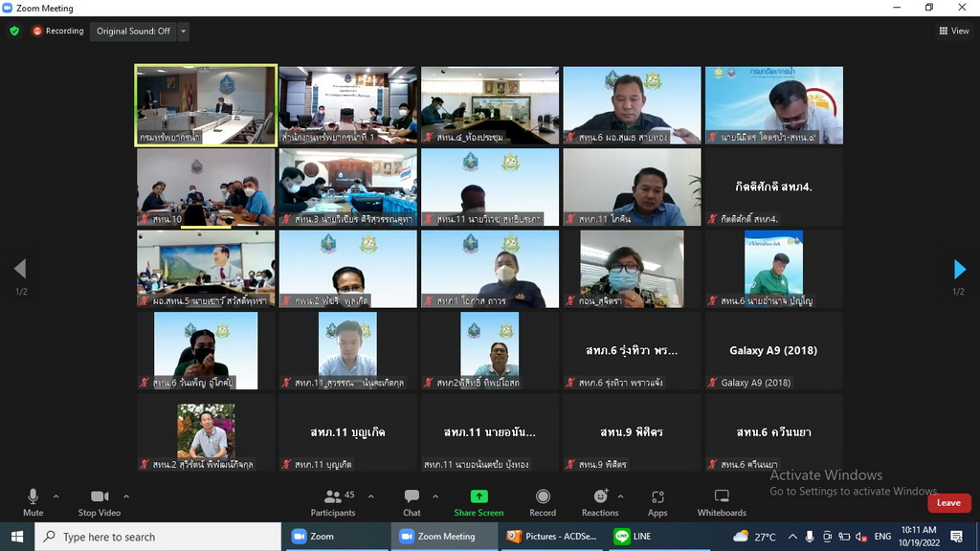Viewport: 980px width, 551px height.
Task: Go to previous gallery page arrow
Action: click(x=20, y=269)
